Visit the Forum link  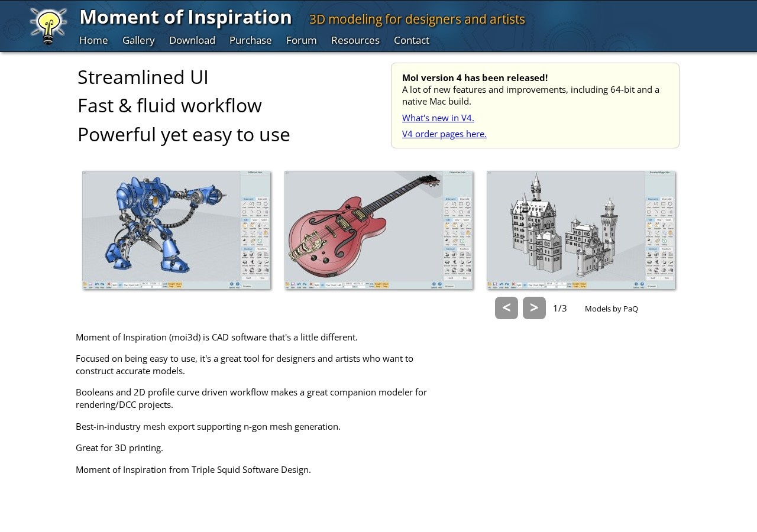[x=302, y=40]
